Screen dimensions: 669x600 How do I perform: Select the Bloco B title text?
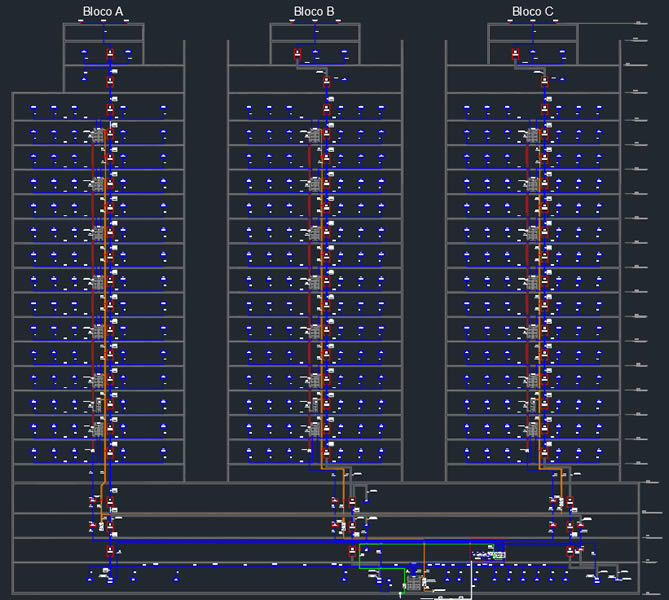click(314, 12)
